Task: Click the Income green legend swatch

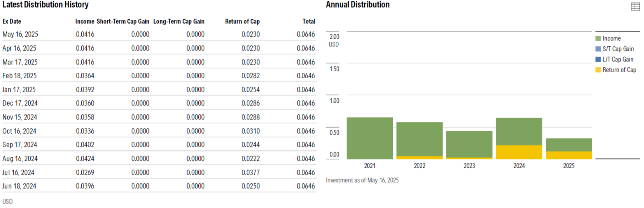Action: 598,38
